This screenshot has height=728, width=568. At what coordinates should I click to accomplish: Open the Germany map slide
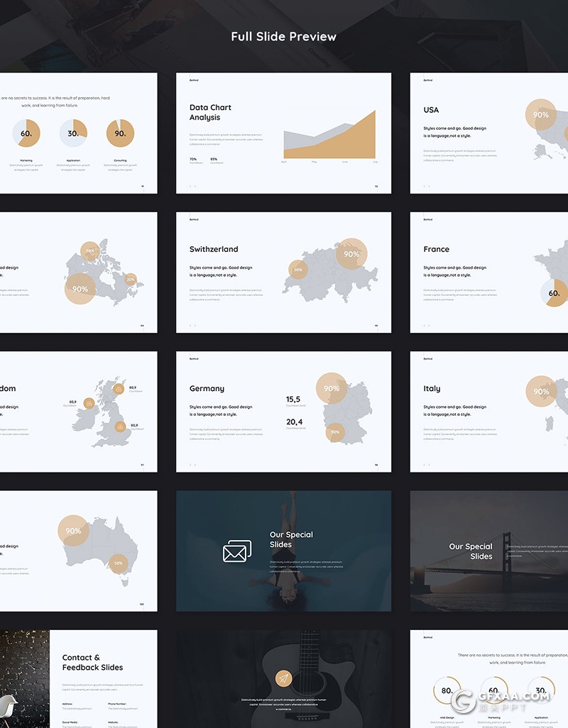click(x=283, y=412)
